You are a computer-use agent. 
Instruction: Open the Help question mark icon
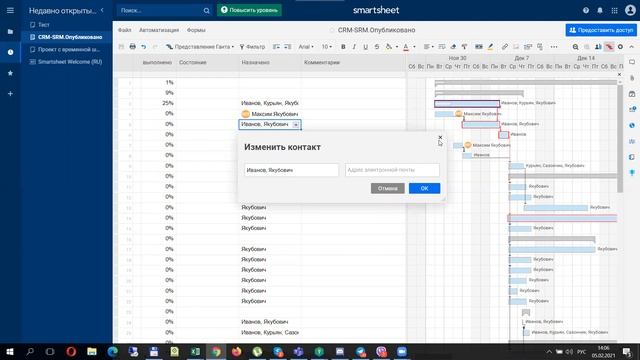[586, 11]
